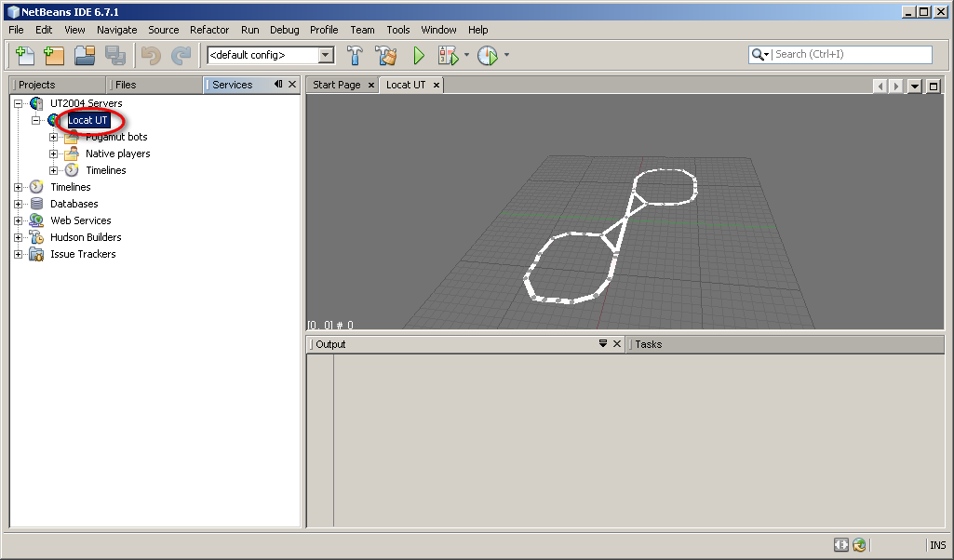Open the Window menu
Viewport: 954px width, 560px height.
click(438, 30)
